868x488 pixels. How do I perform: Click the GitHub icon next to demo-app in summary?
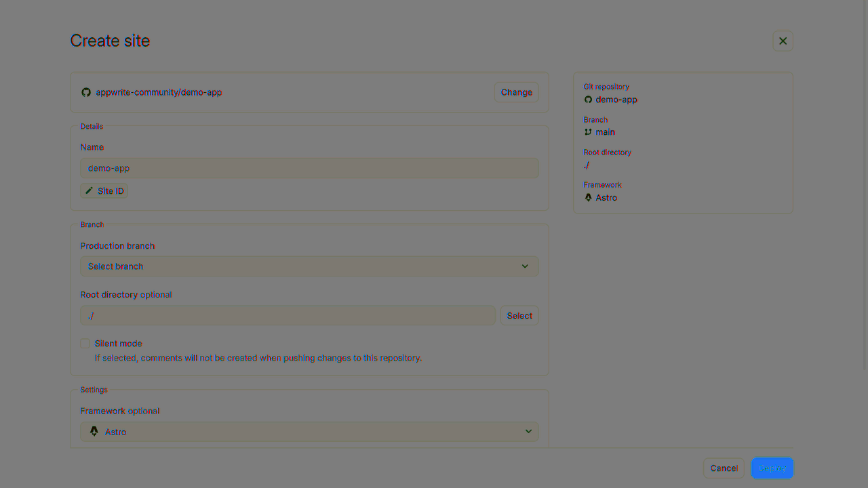587,100
